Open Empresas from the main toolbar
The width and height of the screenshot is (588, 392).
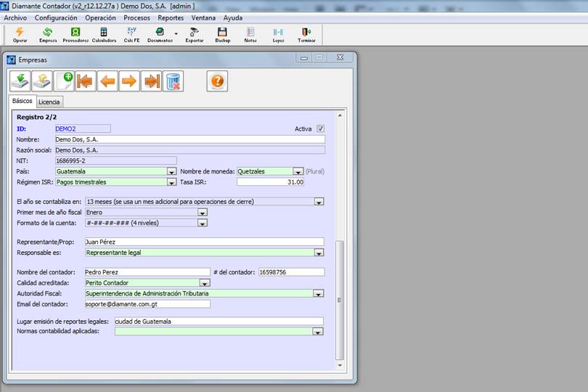coord(48,35)
